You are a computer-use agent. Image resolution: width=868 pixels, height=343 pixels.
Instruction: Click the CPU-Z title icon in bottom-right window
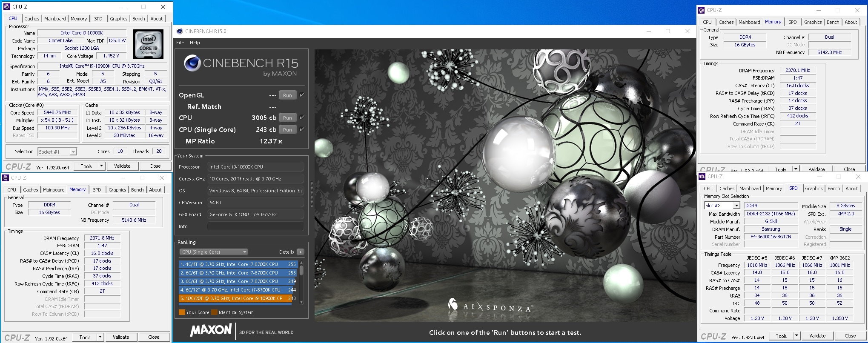[702, 176]
